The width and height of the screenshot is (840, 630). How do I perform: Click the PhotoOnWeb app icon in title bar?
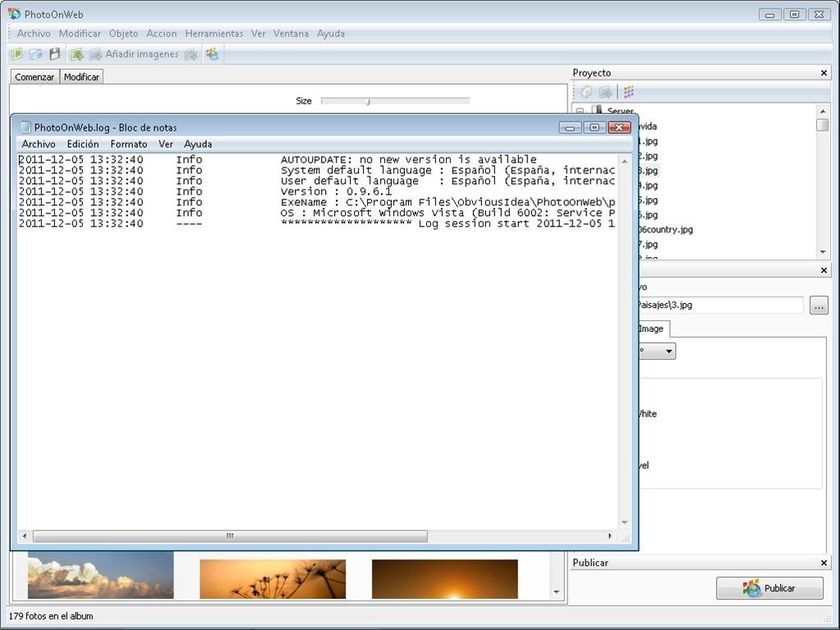coord(14,14)
